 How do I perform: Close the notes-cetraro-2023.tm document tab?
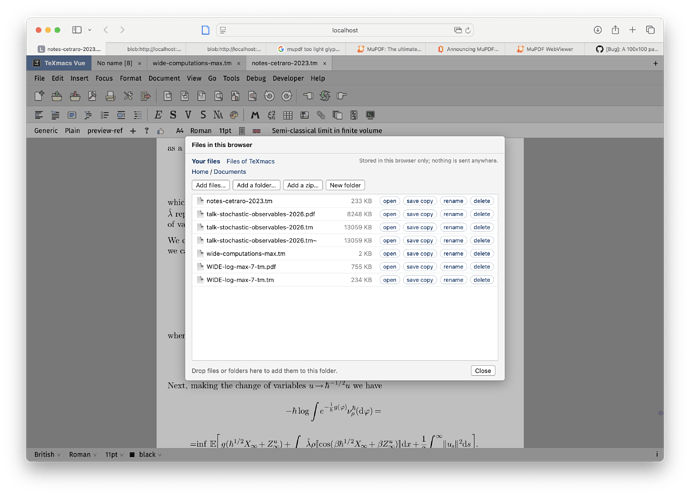(325, 63)
